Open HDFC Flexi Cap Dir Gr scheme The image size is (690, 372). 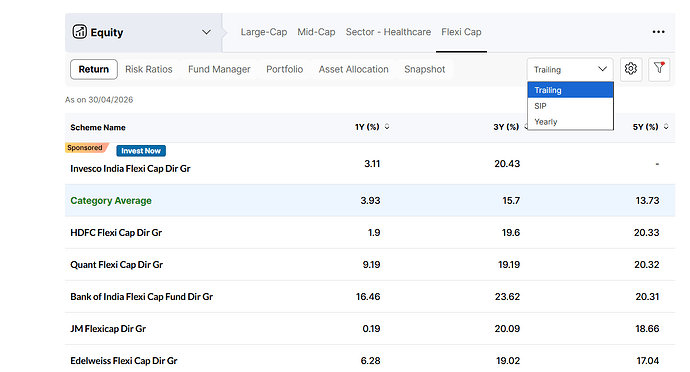point(116,232)
